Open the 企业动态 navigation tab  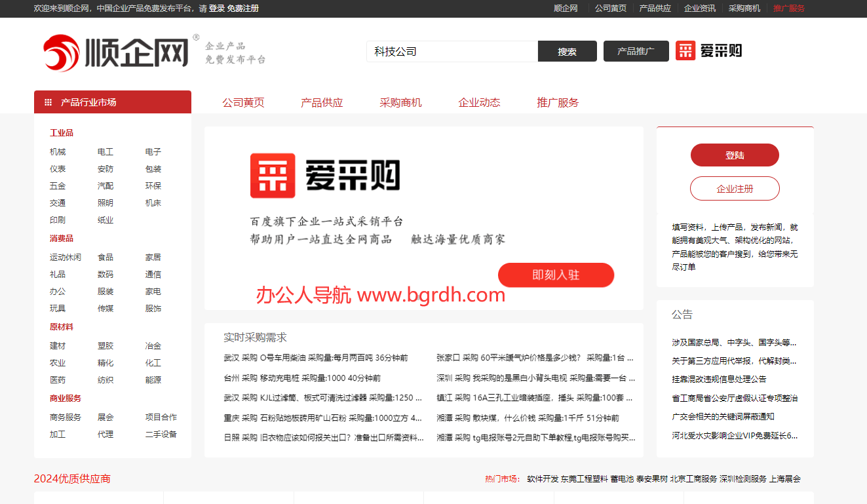tap(479, 102)
